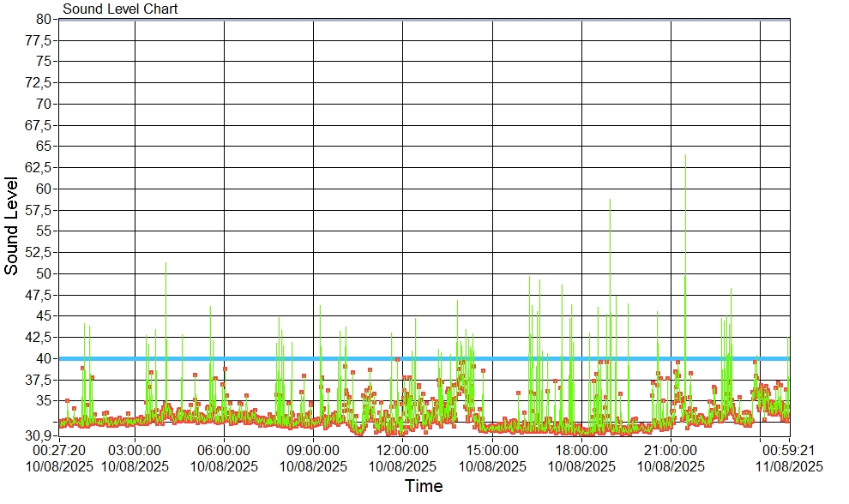Viewport: 849px width, 504px height.
Task: Click the "Sound Level Chart" title text
Action: point(120,9)
